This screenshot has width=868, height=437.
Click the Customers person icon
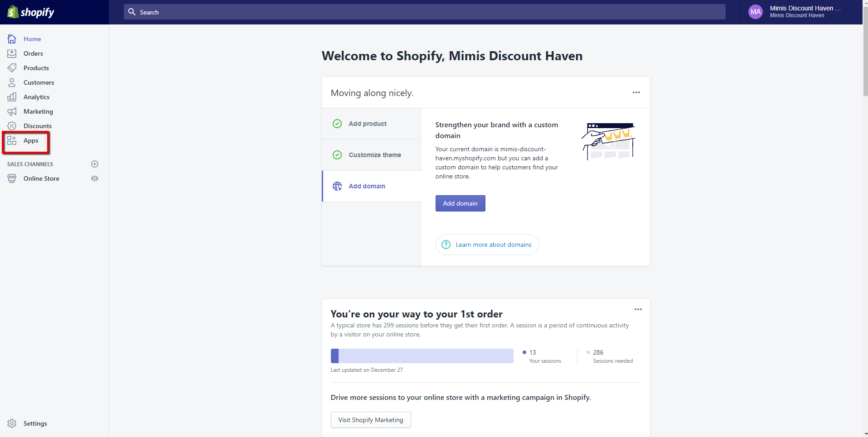pyautogui.click(x=12, y=82)
